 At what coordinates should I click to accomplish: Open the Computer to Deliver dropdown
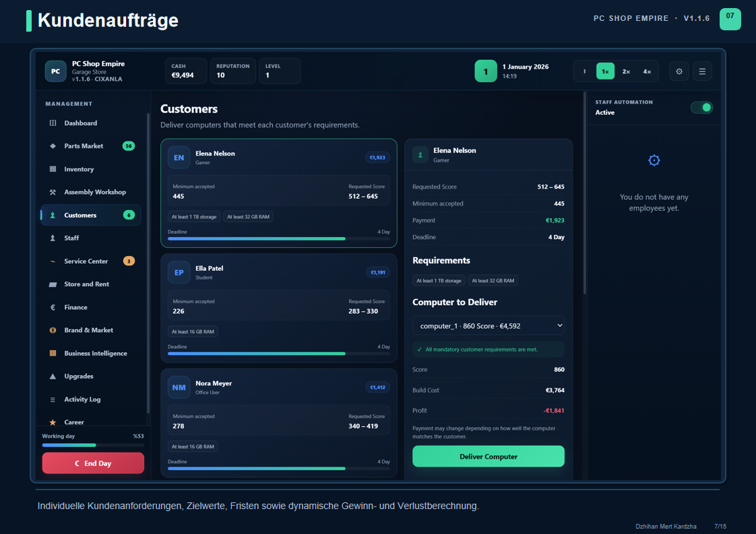[489, 326]
